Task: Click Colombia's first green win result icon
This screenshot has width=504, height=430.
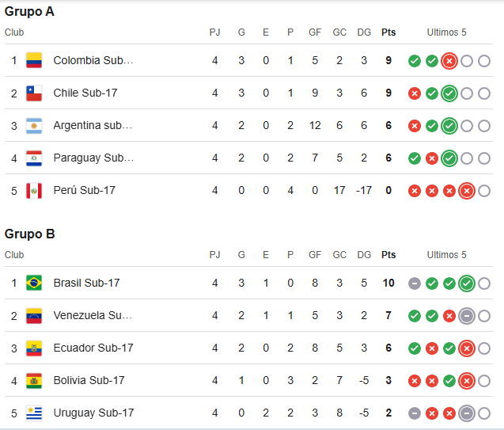Action: (415, 61)
